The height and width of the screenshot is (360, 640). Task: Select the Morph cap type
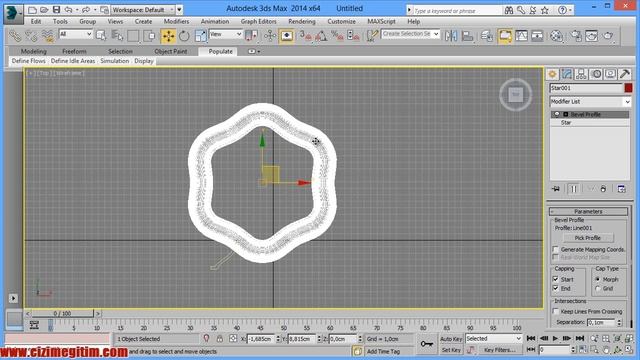pyautogui.click(x=598, y=279)
